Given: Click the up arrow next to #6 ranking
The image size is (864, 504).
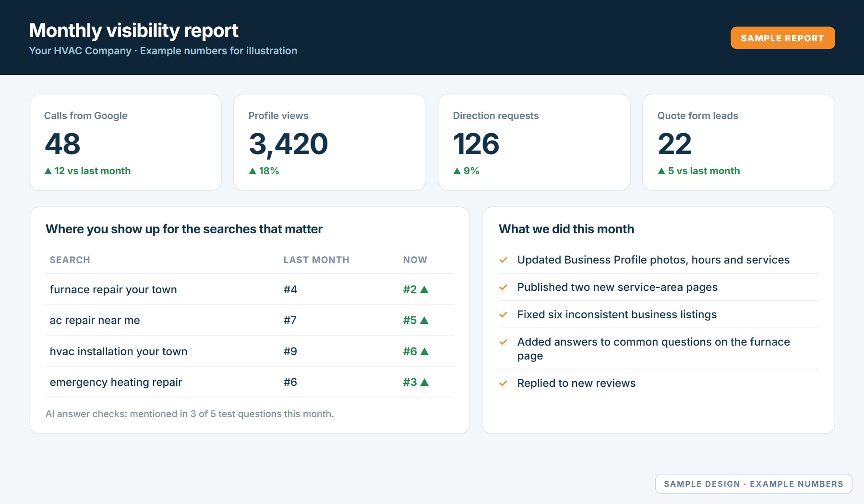Looking at the screenshot, I should (x=424, y=351).
